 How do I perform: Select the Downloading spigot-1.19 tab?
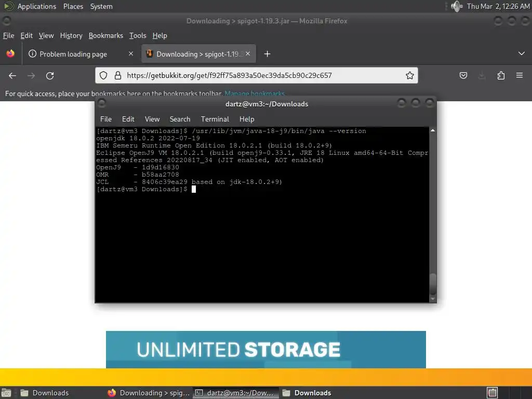[x=198, y=54]
